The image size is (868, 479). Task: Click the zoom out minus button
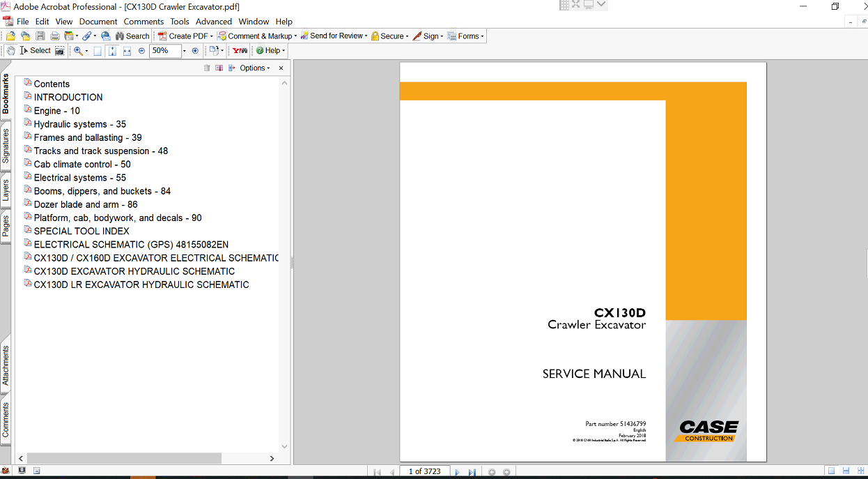[x=142, y=51]
